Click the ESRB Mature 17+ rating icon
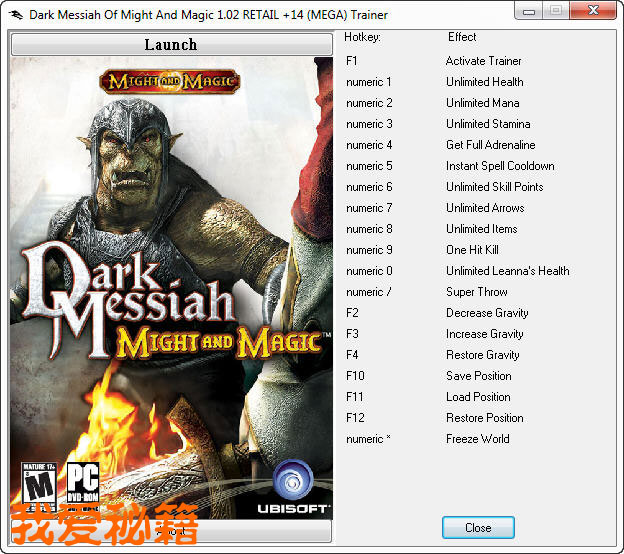 (x=37, y=484)
